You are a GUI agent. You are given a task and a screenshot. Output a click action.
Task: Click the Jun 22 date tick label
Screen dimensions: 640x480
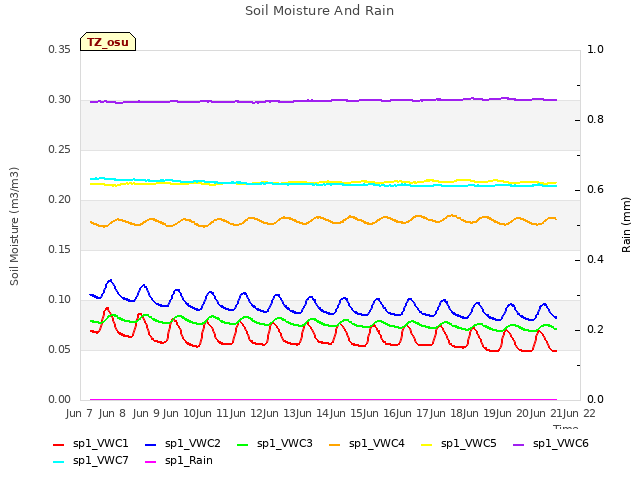[579, 413]
